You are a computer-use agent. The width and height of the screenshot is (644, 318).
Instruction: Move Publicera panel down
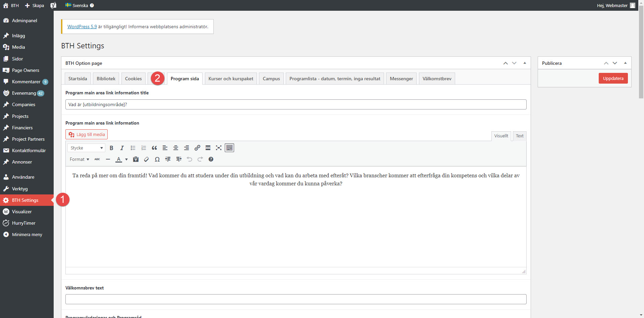tap(615, 63)
